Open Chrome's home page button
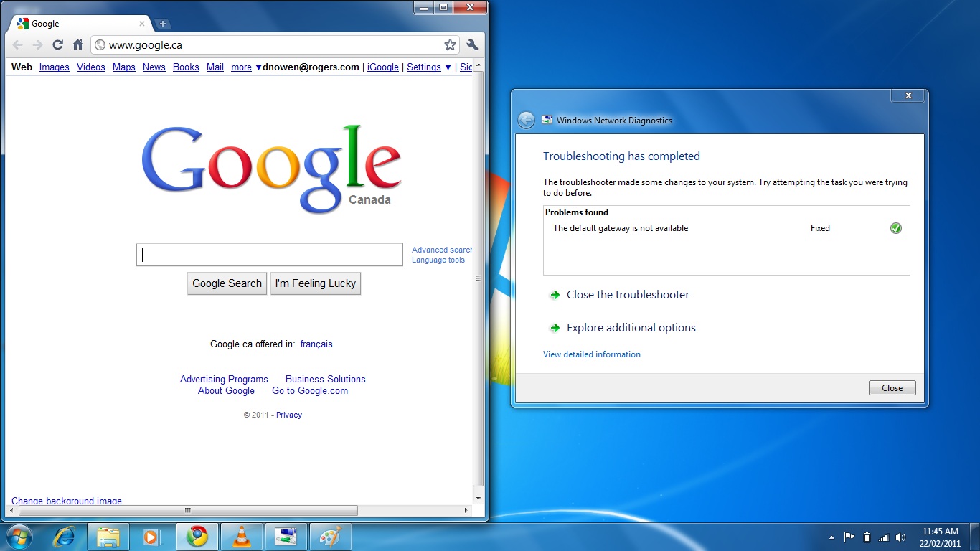This screenshot has height=551, width=980. pos(78,44)
